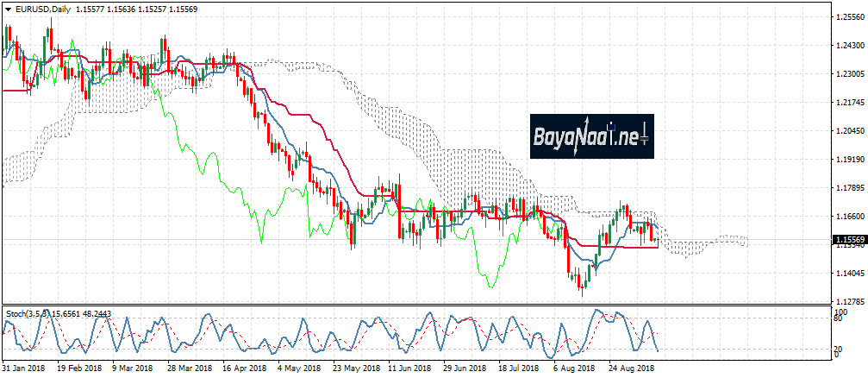
Task: Select the 29 Jun 2018 date marker
Action: [465, 367]
